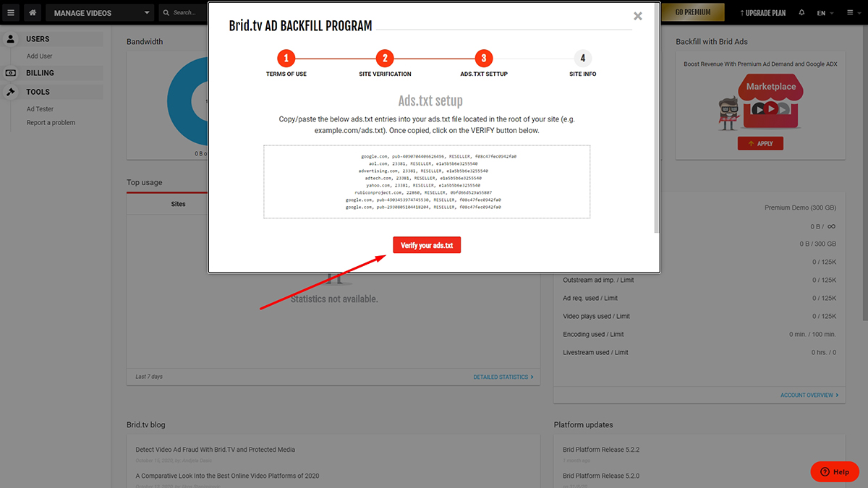The height and width of the screenshot is (488, 868).
Task: Select step 4 Site Info circle
Action: pyautogui.click(x=582, y=59)
